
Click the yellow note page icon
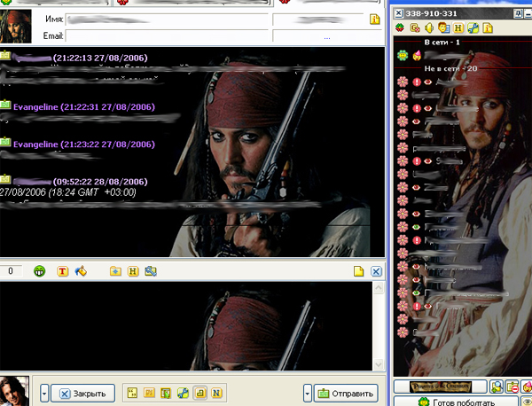pos(358,271)
